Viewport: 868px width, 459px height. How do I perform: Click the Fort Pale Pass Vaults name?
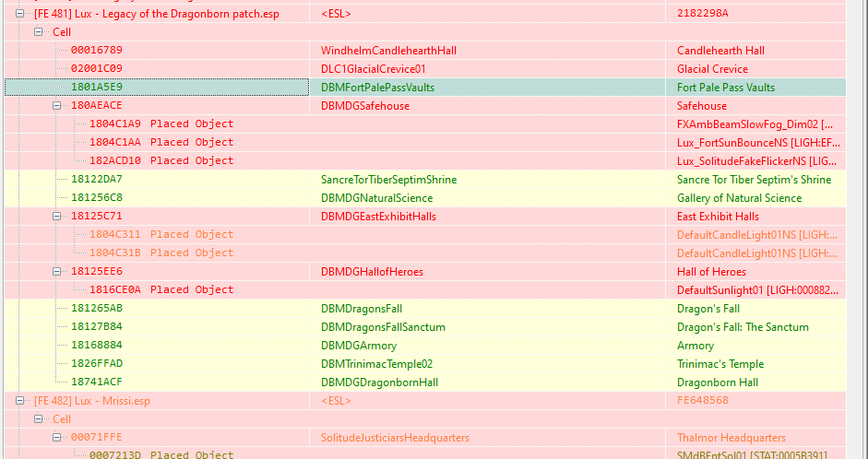726,88
